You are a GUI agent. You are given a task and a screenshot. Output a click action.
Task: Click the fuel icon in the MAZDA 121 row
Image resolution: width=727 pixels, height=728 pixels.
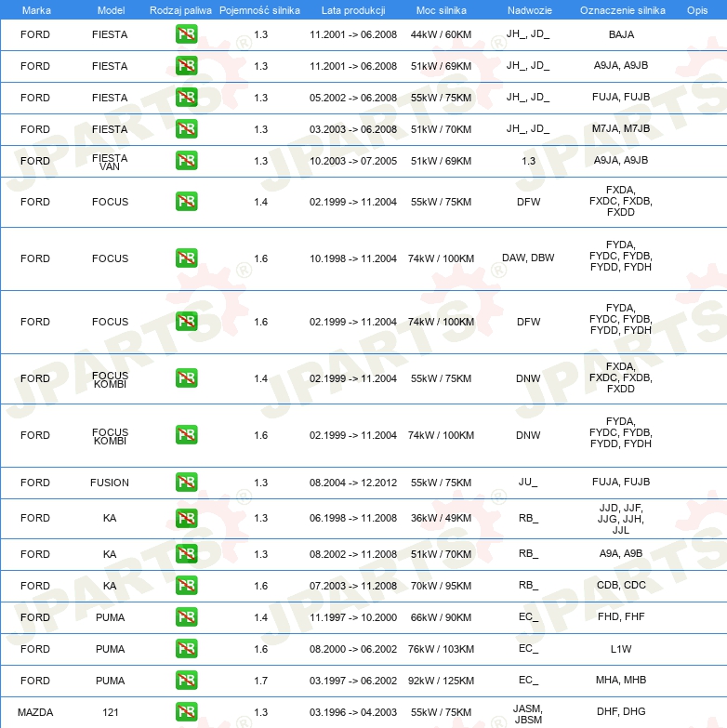pos(187,711)
